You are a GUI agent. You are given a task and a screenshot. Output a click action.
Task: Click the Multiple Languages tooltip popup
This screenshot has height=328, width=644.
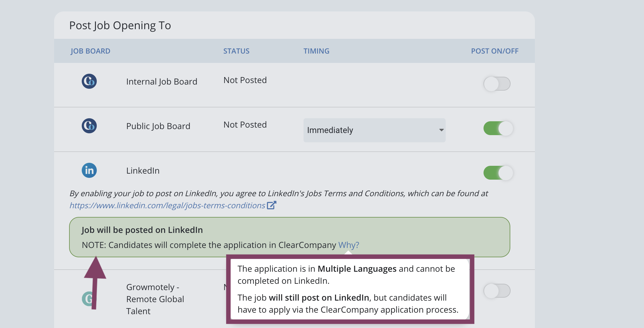pyautogui.click(x=350, y=289)
